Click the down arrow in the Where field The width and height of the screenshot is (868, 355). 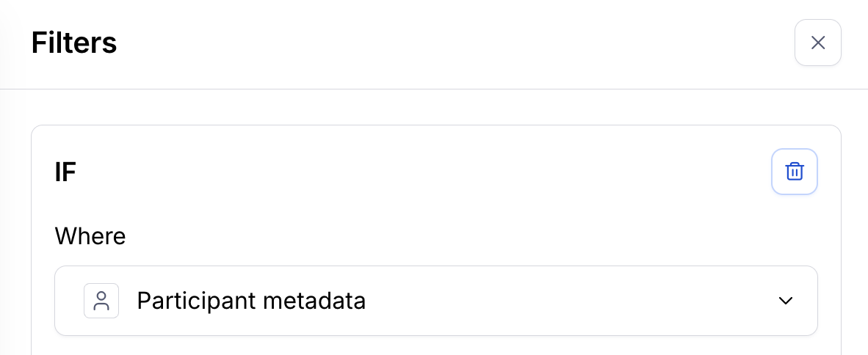tap(785, 301)
